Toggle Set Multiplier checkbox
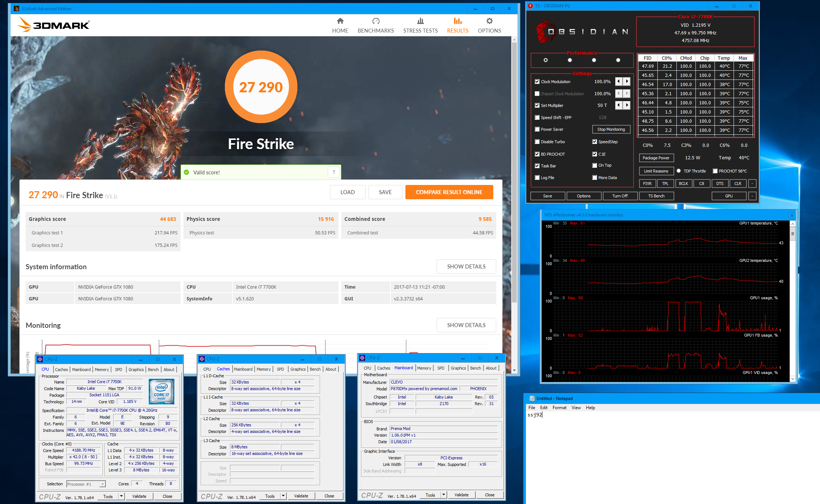The width and height of the screenshot is (820, 504). point(537,105)
